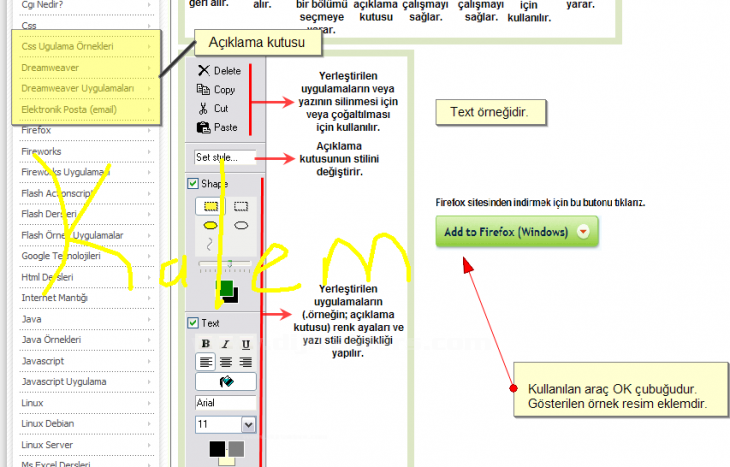The width and height of the screenshot is (730, 467).
Task: Click the Copy icon in the panel
Action: coord(203,90)
